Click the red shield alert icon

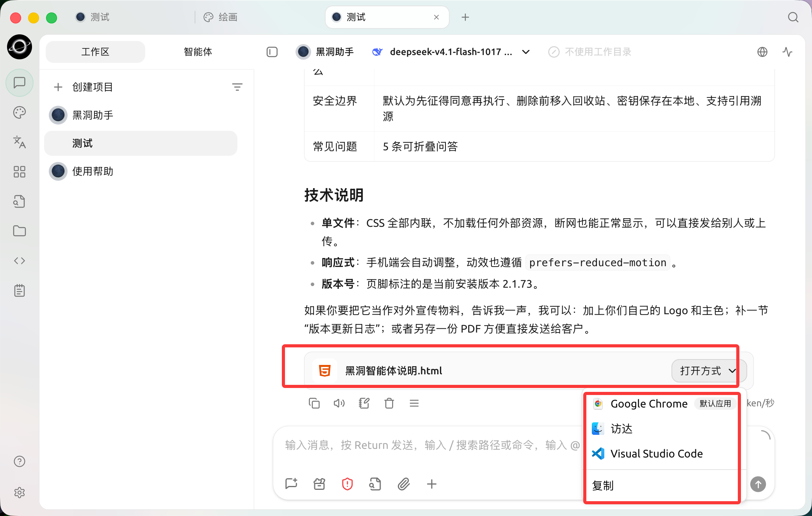pos(347,484)
